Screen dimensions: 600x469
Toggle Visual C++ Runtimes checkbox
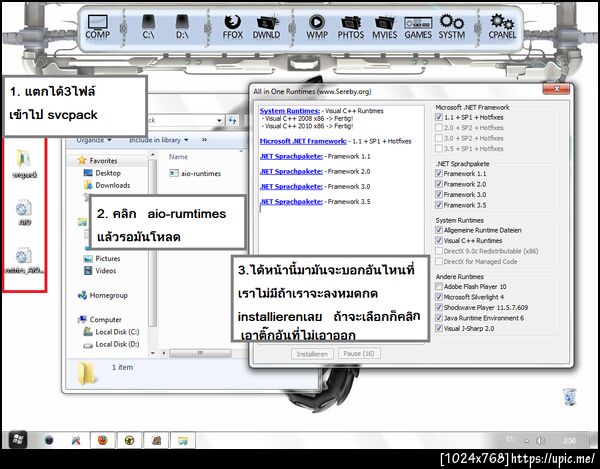pyautogui.click(x=439, y=241)
